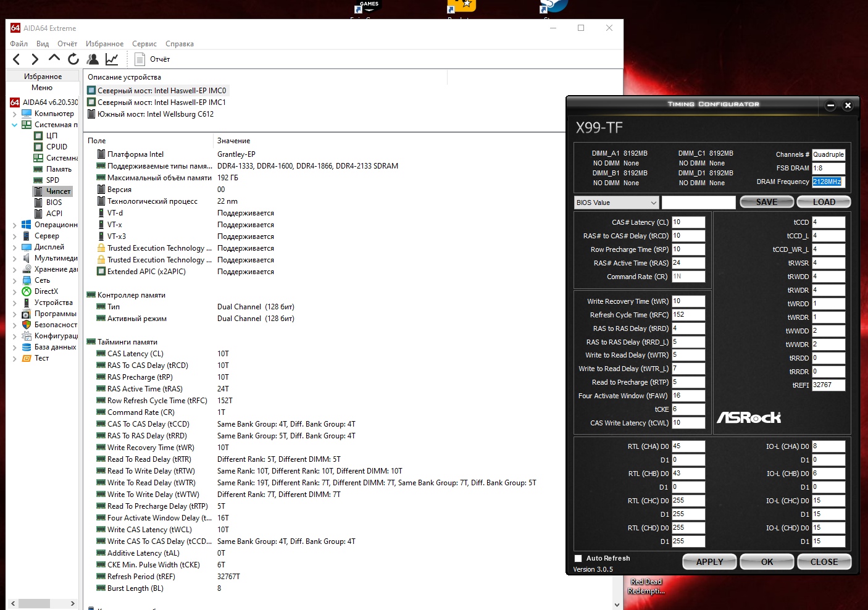Click the Устройства icon in tree
The image size is (868, 610).
point(27,303)
